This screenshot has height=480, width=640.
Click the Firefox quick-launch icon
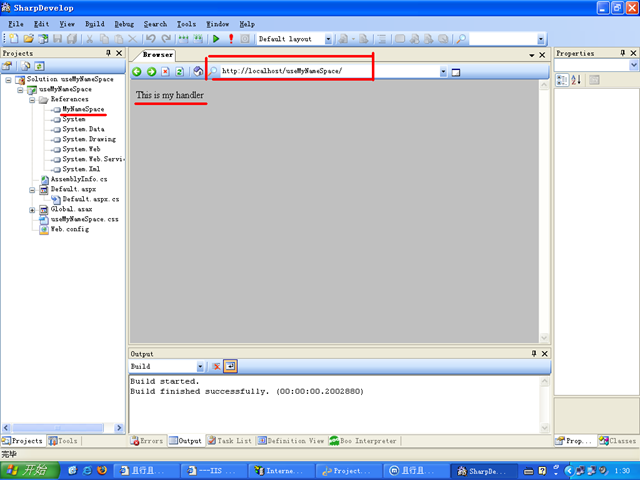click(102, 471)
